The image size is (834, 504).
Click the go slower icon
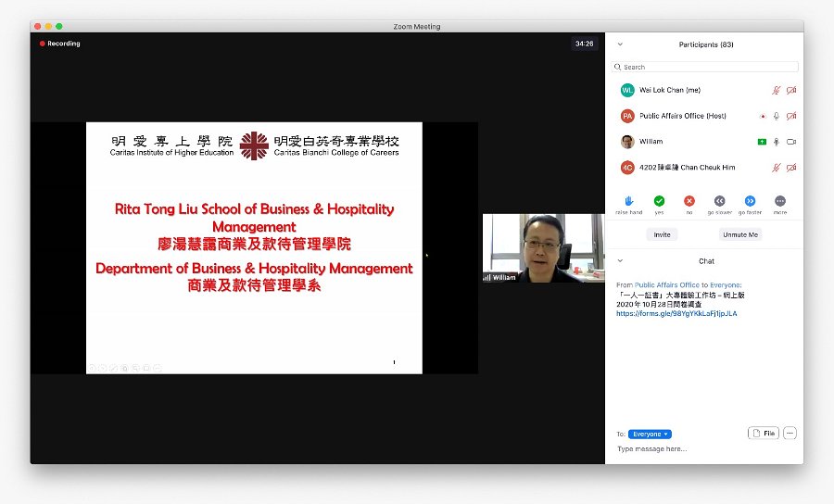click(720, 201)
